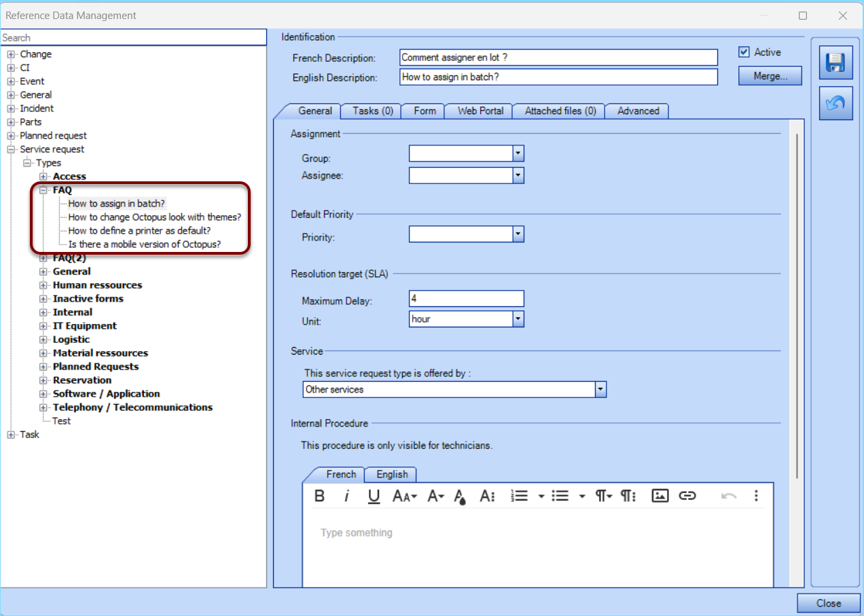The height and width of the screenshot is (616, 864).
Task: Open the Priority dropdown
Action: pyautogui.click(x=518, y=234)
